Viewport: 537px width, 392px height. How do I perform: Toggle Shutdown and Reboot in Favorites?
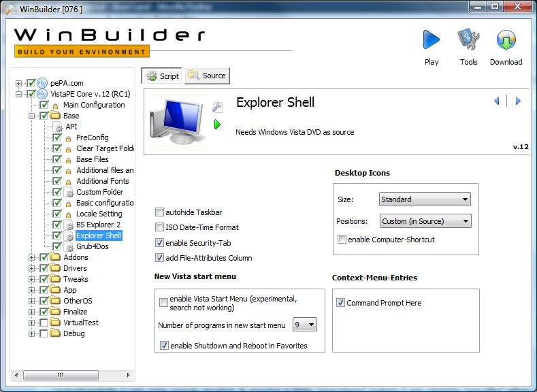click(164, 346)
